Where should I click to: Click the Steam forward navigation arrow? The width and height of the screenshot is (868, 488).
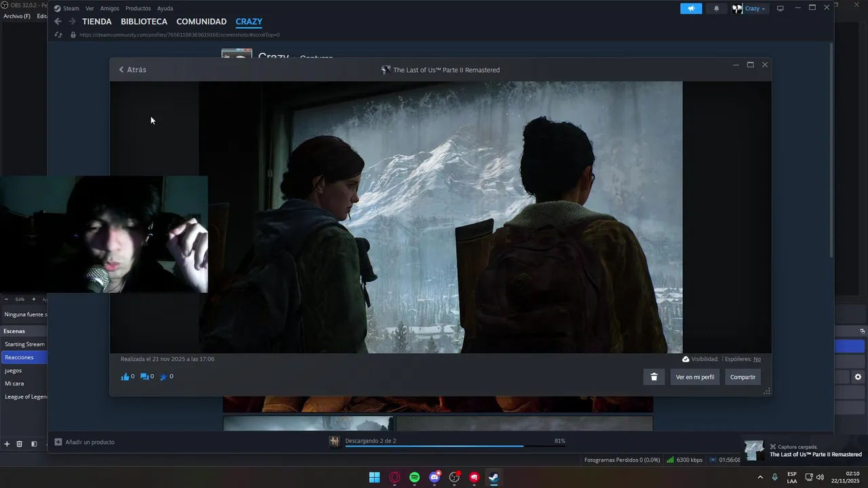[72, 22]
